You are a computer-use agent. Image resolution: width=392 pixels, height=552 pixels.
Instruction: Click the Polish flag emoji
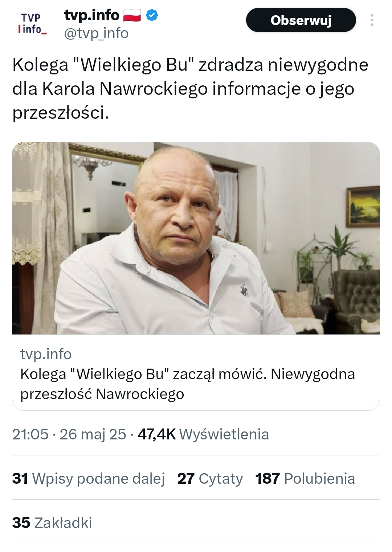coord(132,16)
